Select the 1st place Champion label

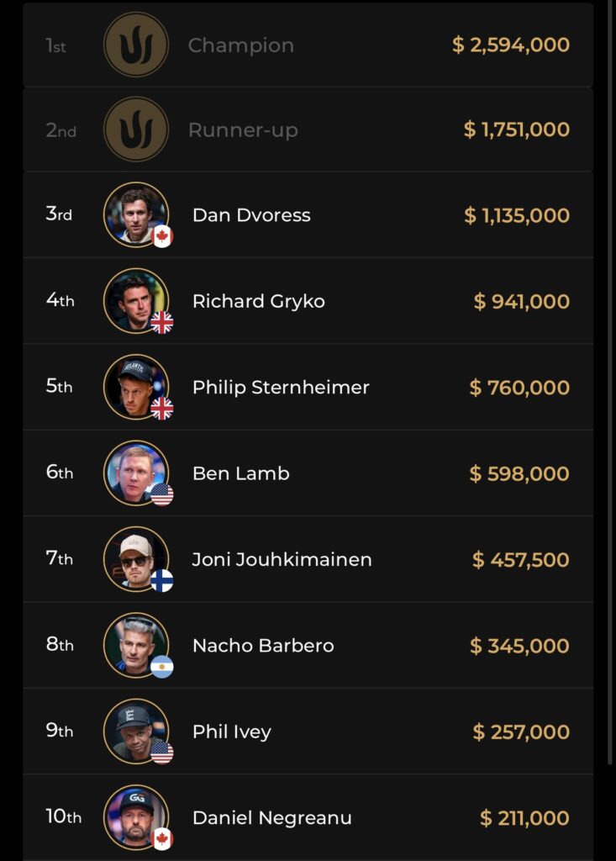tap(240, 45)
